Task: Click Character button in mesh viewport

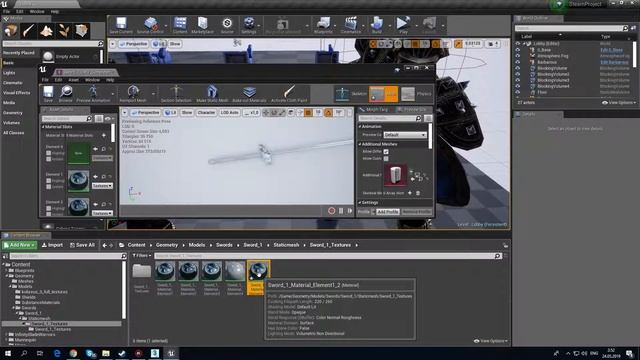Action: [x=206, y=112]
